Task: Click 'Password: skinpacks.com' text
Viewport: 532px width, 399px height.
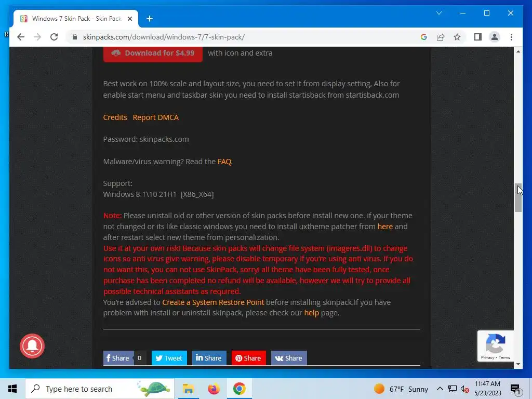Action: (x=146, y=139)
